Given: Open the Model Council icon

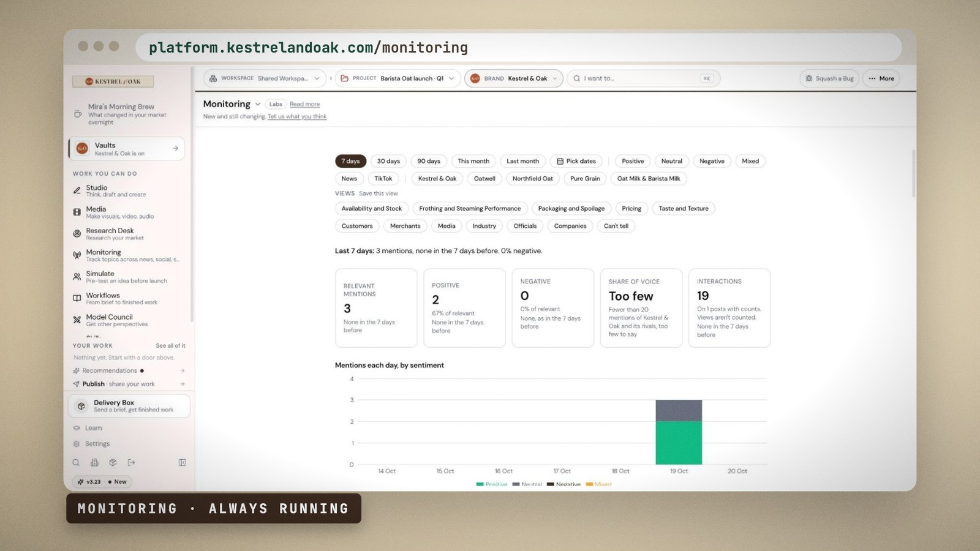Looking at the screenshot, I should (77, 320).
